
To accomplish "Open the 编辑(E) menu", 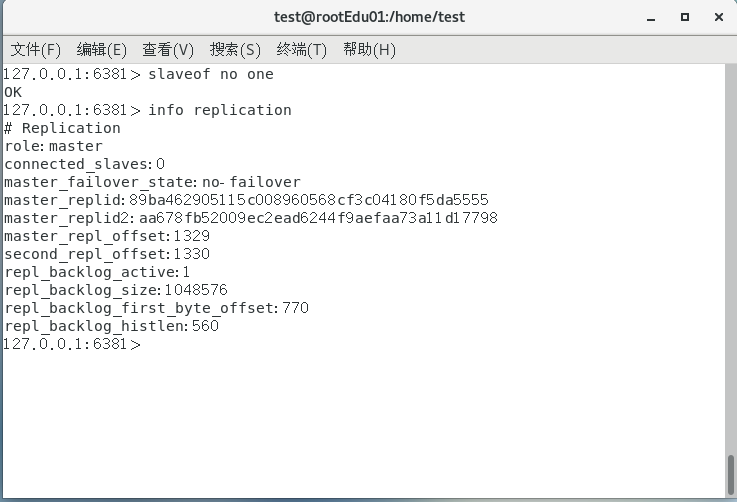I will point(102,49).
